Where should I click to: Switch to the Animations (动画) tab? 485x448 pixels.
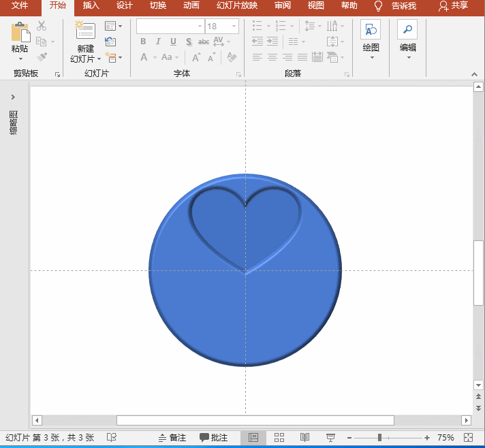191,5
